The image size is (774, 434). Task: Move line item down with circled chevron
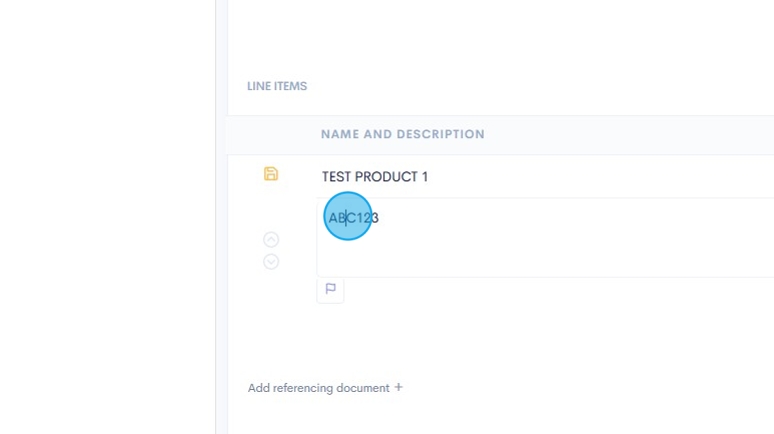(x=271, y=262)
